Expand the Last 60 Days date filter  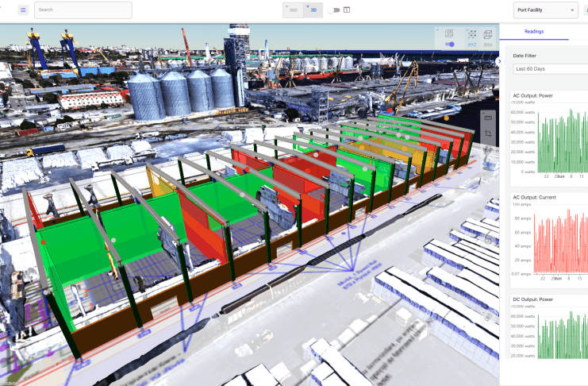pos(550,69)
